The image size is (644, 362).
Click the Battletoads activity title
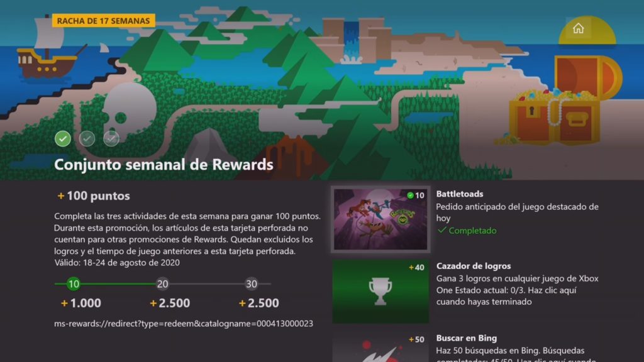pos(460,194)
